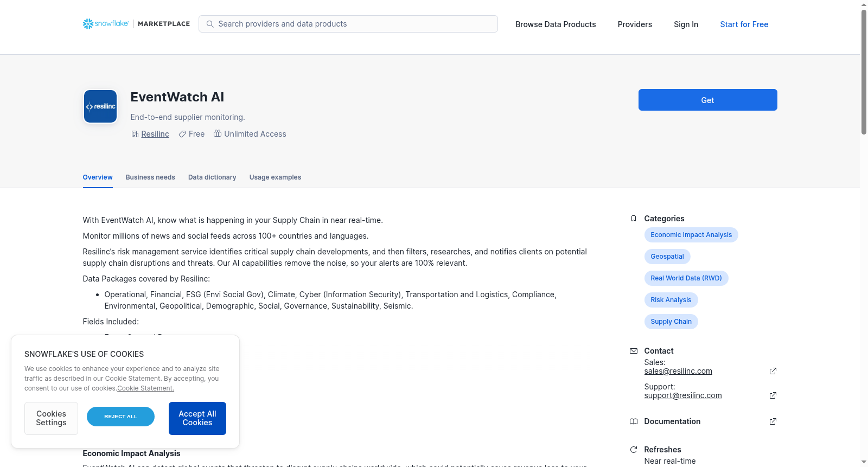Viewport: 868px width, 467px height.
Task: Click the Documentation book icon
Action: [634, 421]
